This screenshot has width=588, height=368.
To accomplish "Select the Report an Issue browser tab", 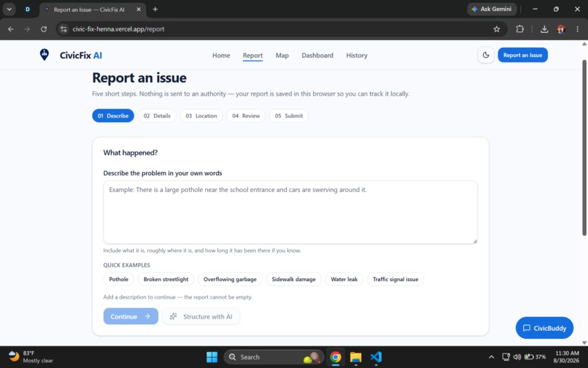I will coord(92,9).
